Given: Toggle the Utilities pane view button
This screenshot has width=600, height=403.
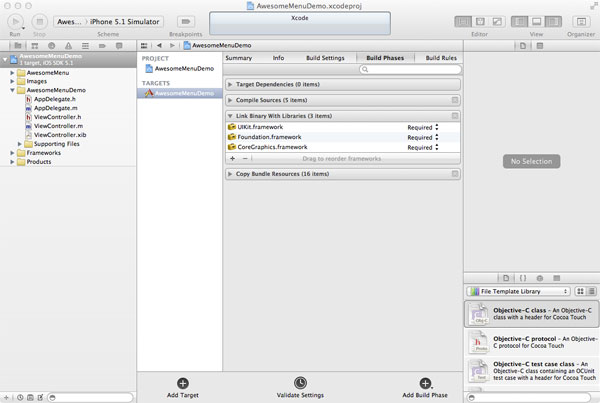Looking at the screenshot, I should (x=553, y=21).
